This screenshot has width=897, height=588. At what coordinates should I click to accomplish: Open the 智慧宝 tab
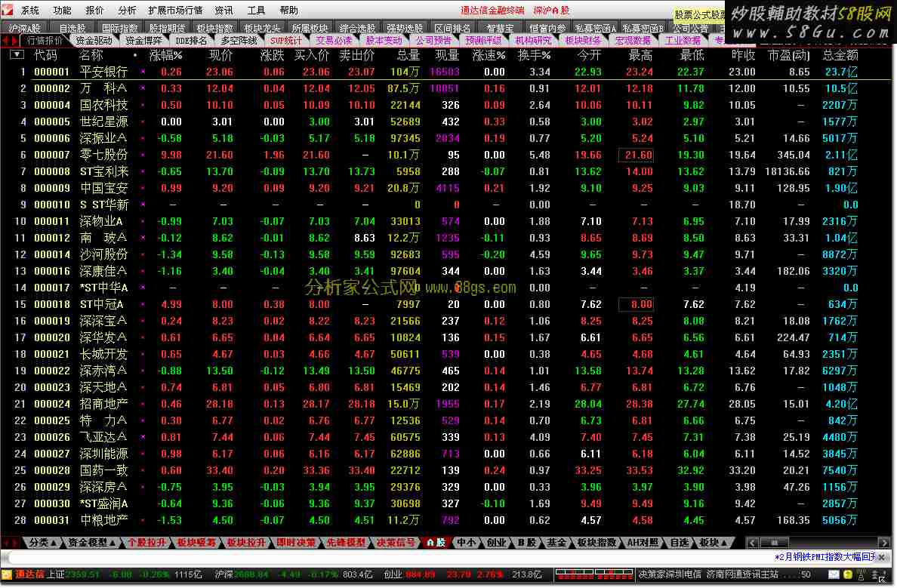tap(499, 28)
